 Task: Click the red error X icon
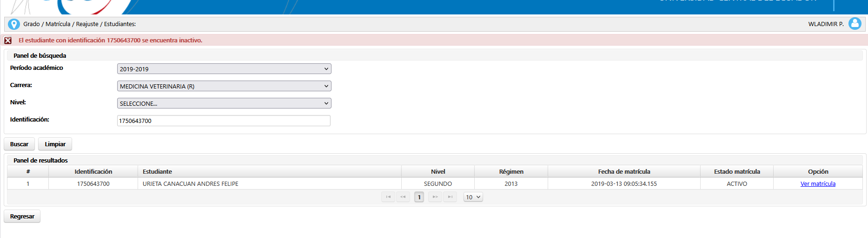click(x=8, y=41)
